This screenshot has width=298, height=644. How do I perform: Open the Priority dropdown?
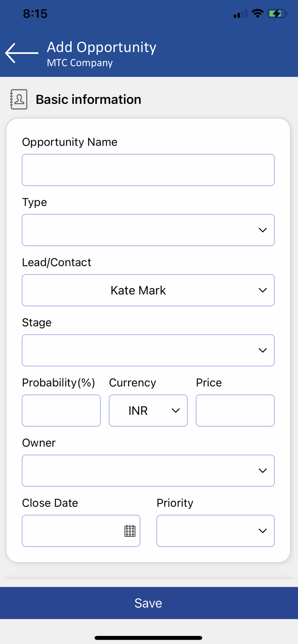[215, 531]
